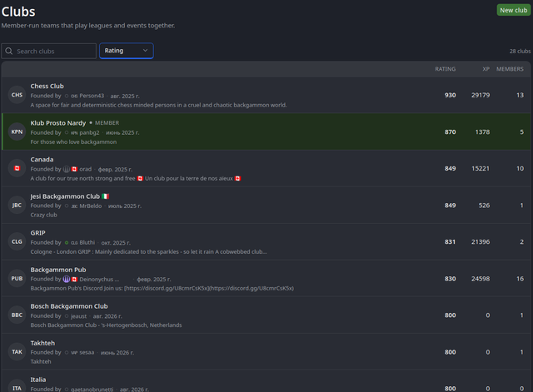Click Backgammon Pub members count 16
Viewport: 533px width, 392px height.
pos(520,279)
